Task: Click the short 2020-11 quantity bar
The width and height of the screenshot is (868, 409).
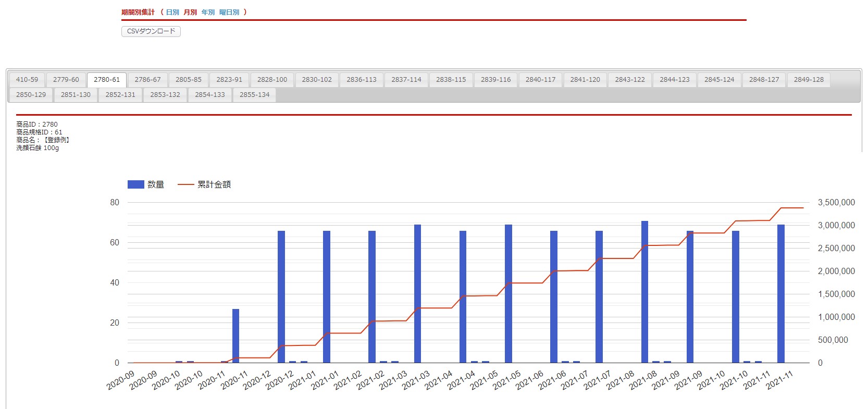Action: pos(235,336)
